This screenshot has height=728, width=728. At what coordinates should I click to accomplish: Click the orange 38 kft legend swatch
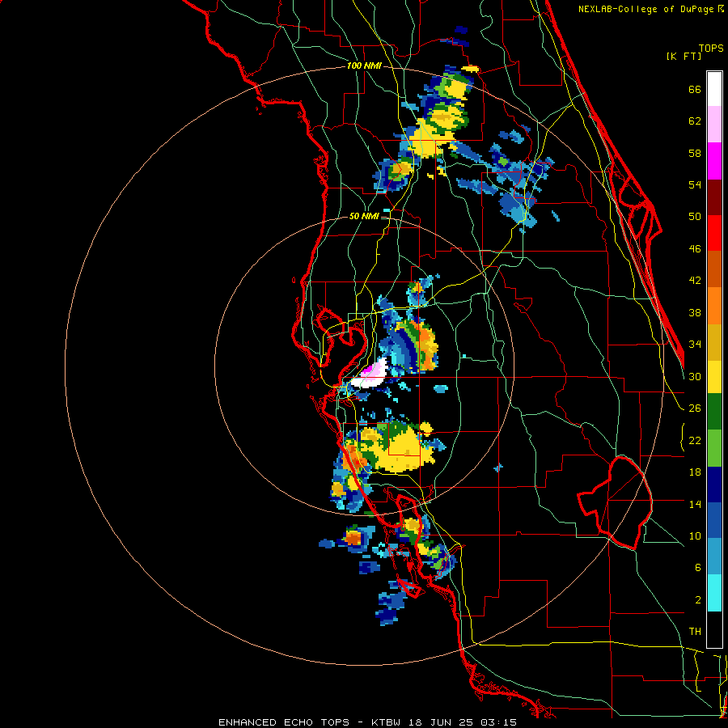pyautogui.click(x=714, y=306)
